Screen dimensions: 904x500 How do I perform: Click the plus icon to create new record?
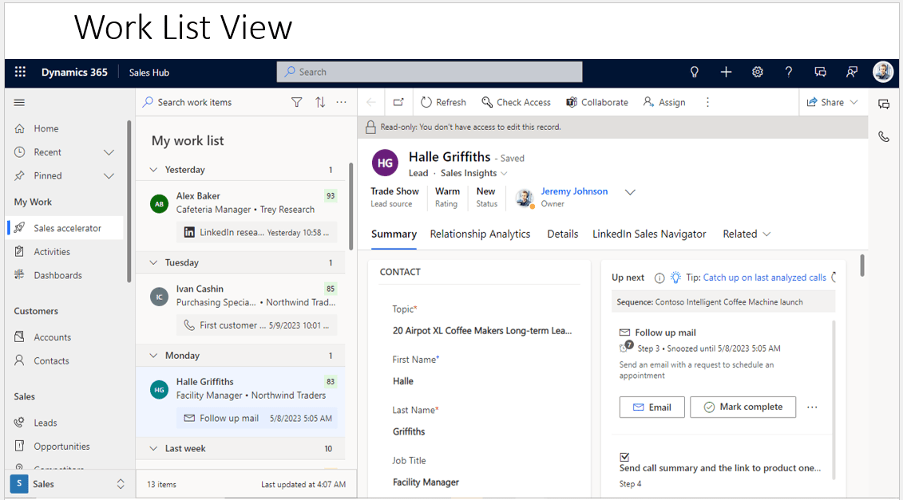click(726, 72)
